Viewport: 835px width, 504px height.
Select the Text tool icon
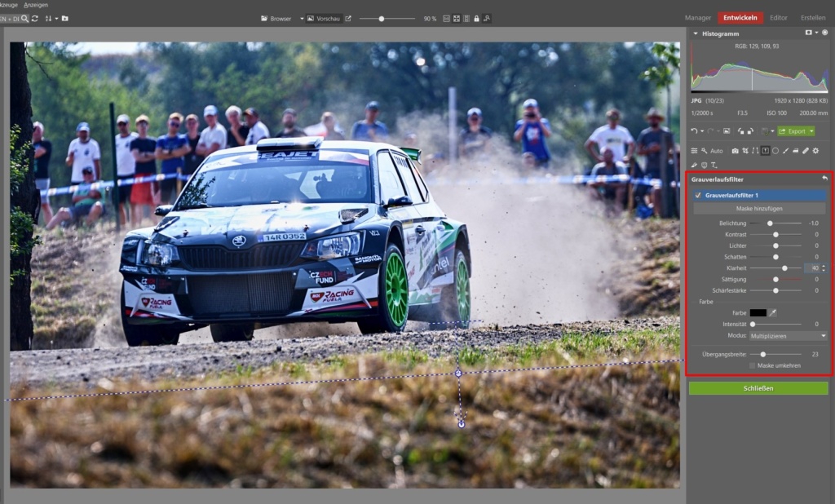(x=714, y=166)
